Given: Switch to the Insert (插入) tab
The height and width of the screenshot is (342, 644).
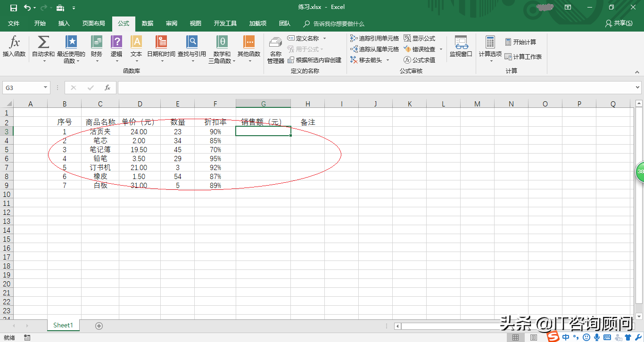Looking at the screenshot, I should click(64, 24).
